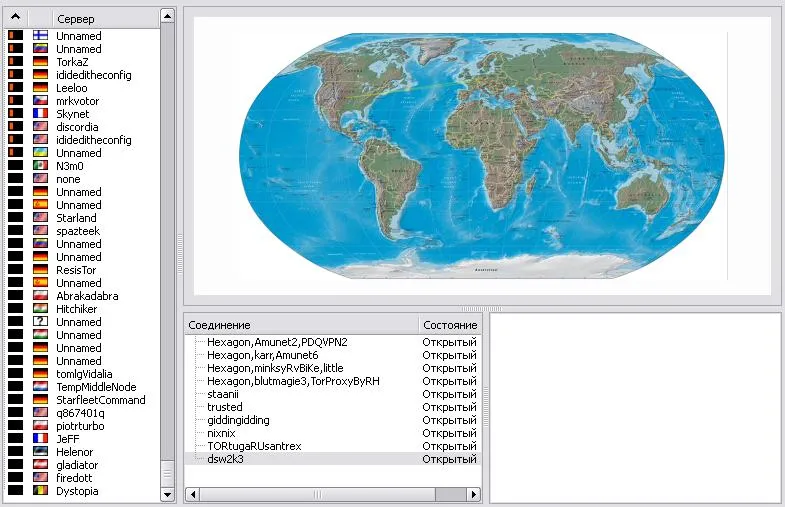Click the Finnish flag icon in server list
Viewport: 785px width, 507px height.
pyautogui.click(x=41, y=36)
